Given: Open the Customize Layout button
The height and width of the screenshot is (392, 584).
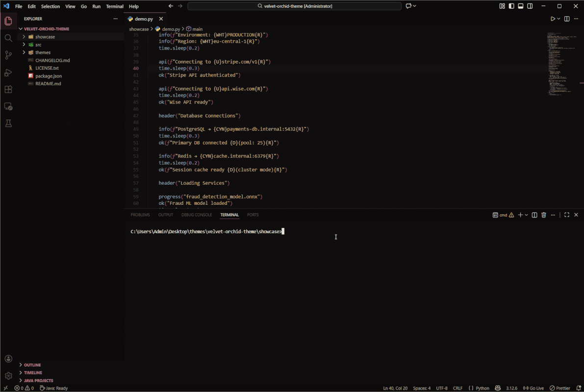Looking at the screenshot, I should coord(502,6).
